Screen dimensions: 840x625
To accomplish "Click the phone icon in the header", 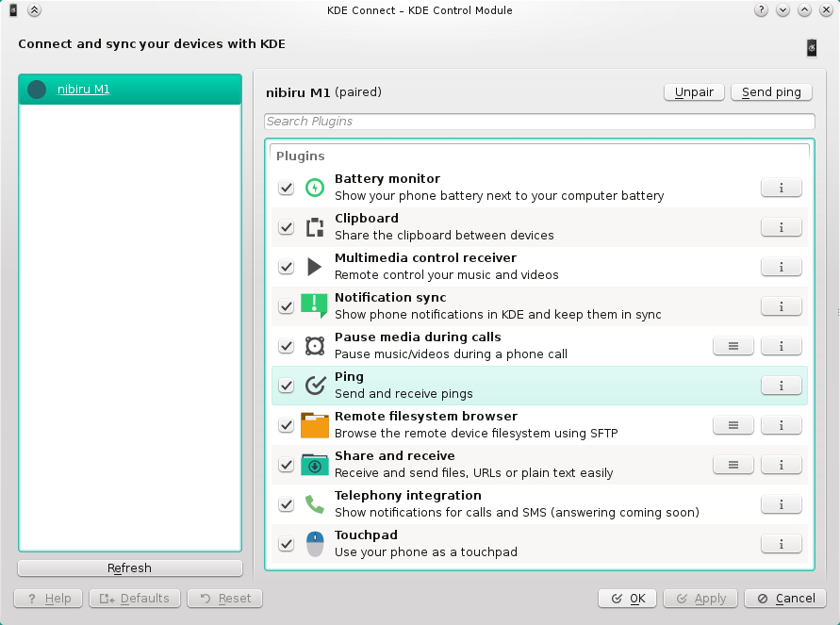I will 812,48.
